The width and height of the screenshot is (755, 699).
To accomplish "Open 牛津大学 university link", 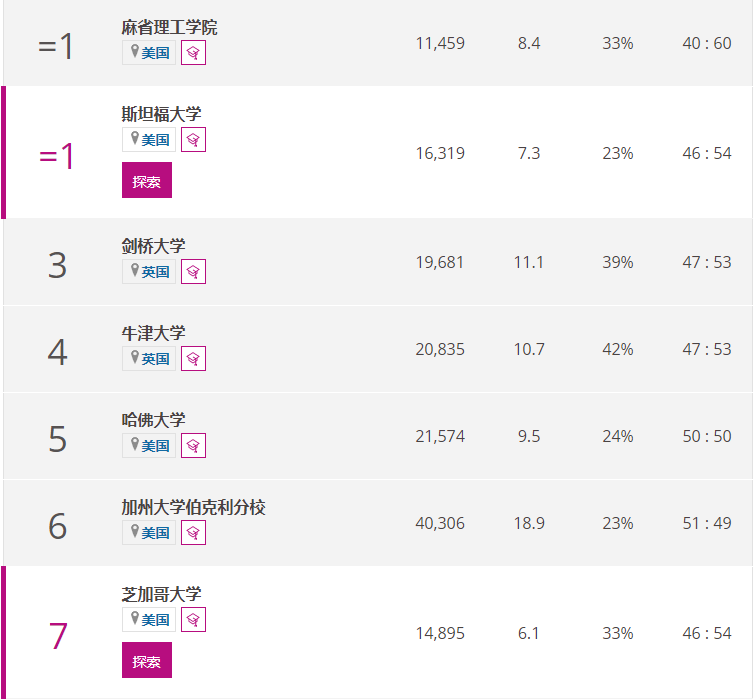I will coord(153,333).
